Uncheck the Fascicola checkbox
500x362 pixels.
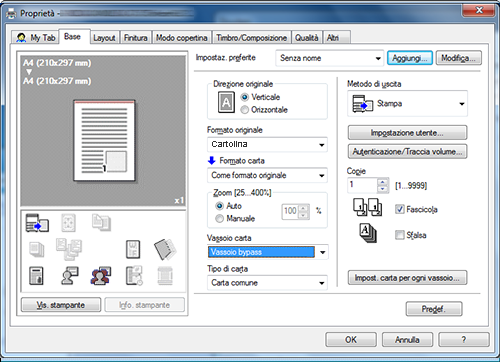[x=399, y=209]
